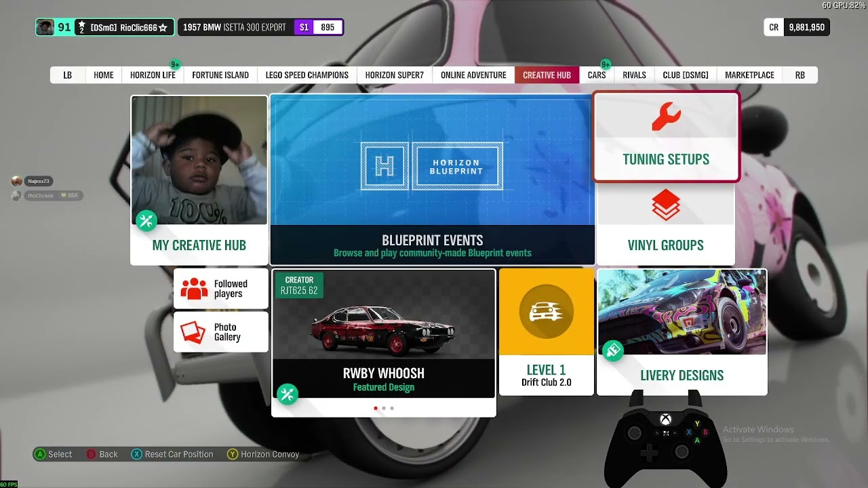This screenshot has width=868, height=488.
Task: Click Najexx73 name in convoy list
Action: click(38, 181)
